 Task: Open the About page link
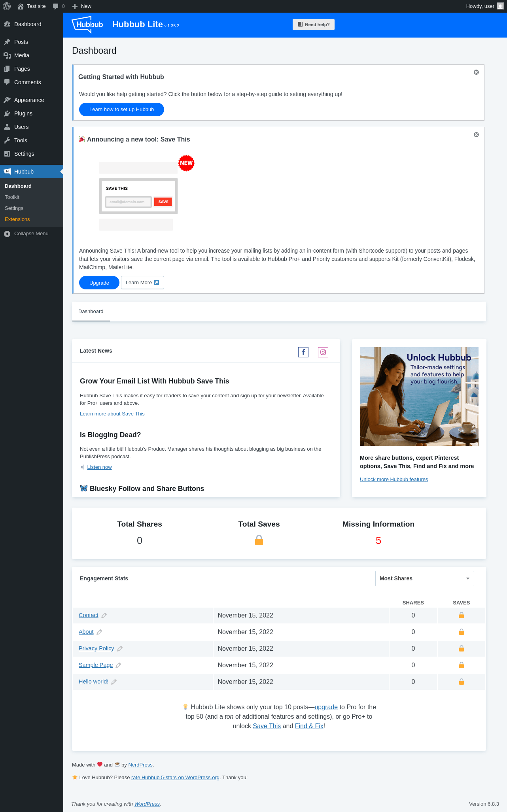86,632
